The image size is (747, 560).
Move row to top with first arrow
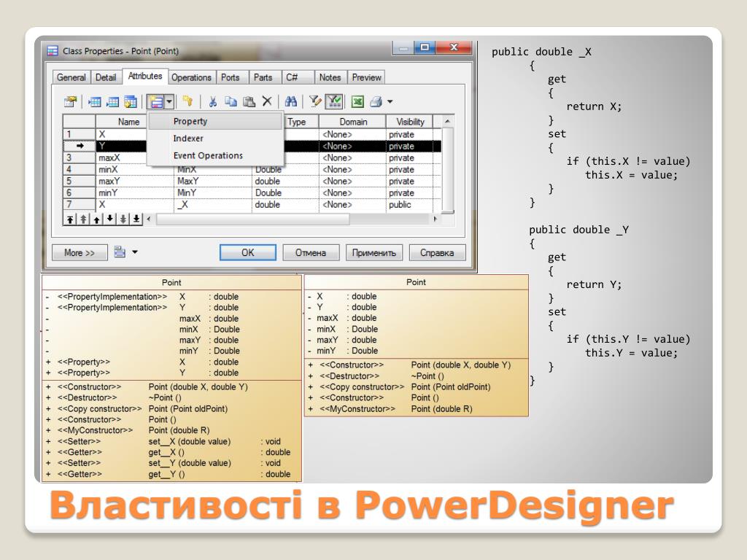pyautogui.click(x=70, y=219)
